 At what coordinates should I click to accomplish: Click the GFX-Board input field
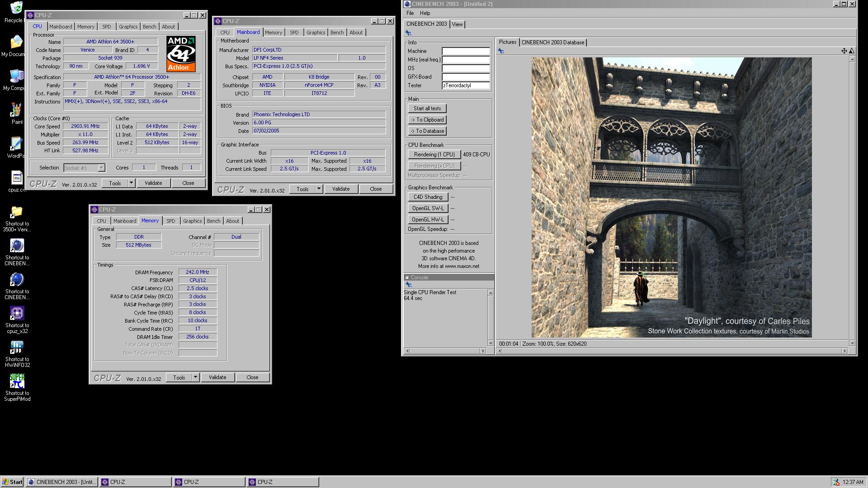point(466,77)
